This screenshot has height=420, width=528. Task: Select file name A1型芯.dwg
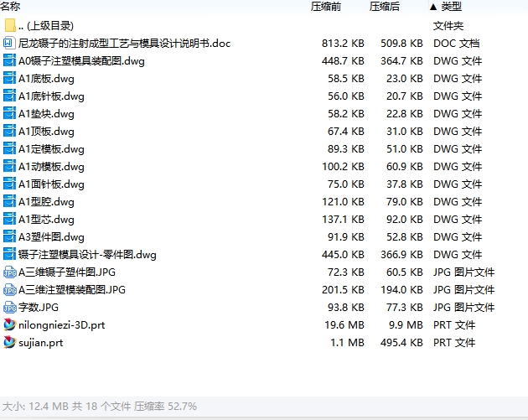click(46, 220)
